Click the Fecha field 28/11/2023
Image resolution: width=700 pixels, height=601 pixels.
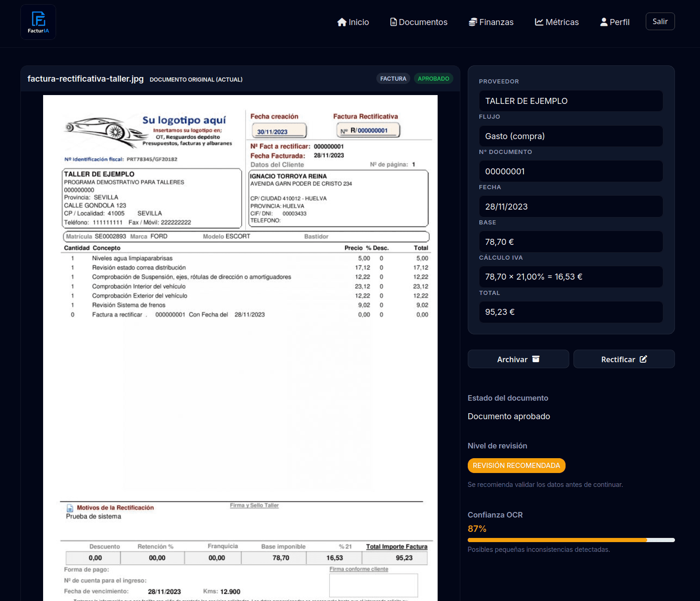tap(571, 206)
